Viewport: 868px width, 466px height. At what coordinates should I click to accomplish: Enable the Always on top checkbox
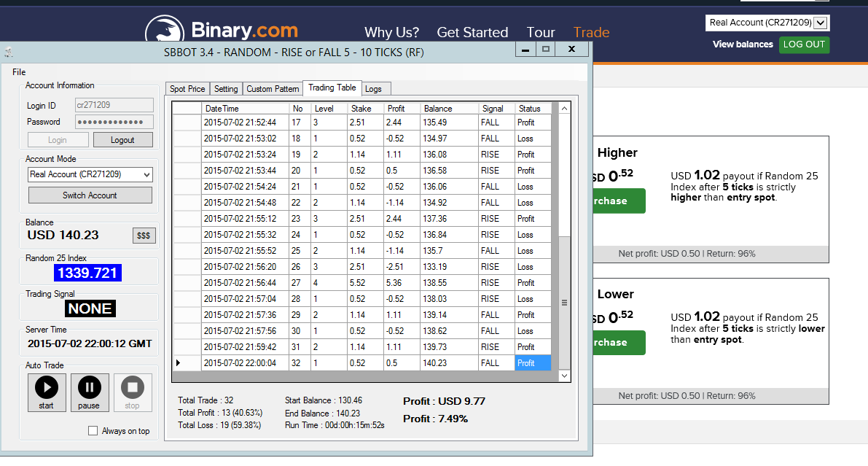[93, 430]
